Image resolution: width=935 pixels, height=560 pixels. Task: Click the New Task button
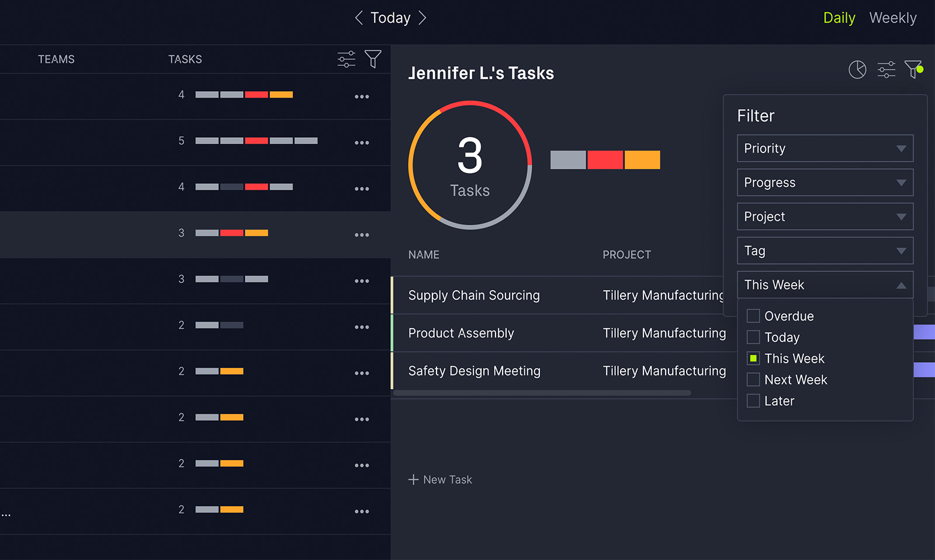[x=441, y=479]
